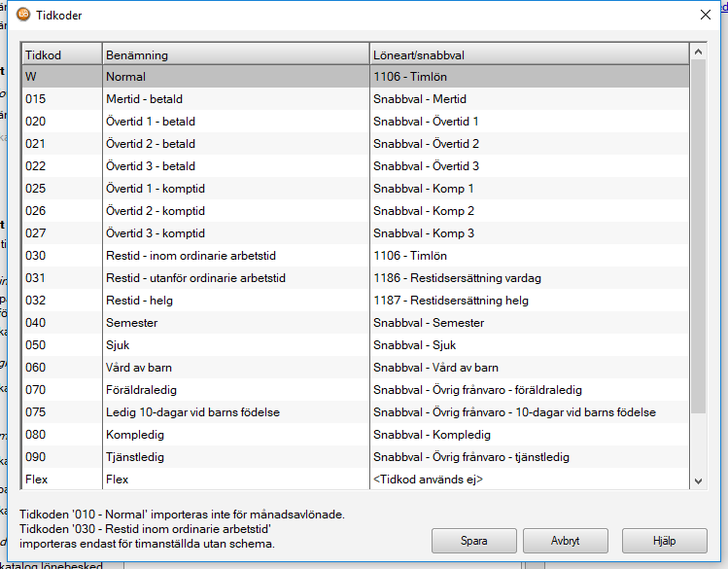Close the Tidkoder dialog window
This screenshot has width=728, height=569.
click(706, 14)
